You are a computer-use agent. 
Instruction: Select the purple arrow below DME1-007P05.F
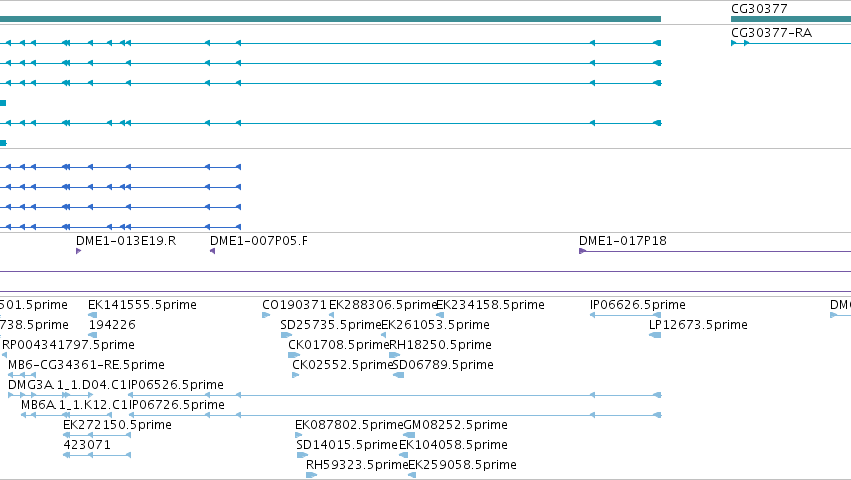tap(213, 251)
